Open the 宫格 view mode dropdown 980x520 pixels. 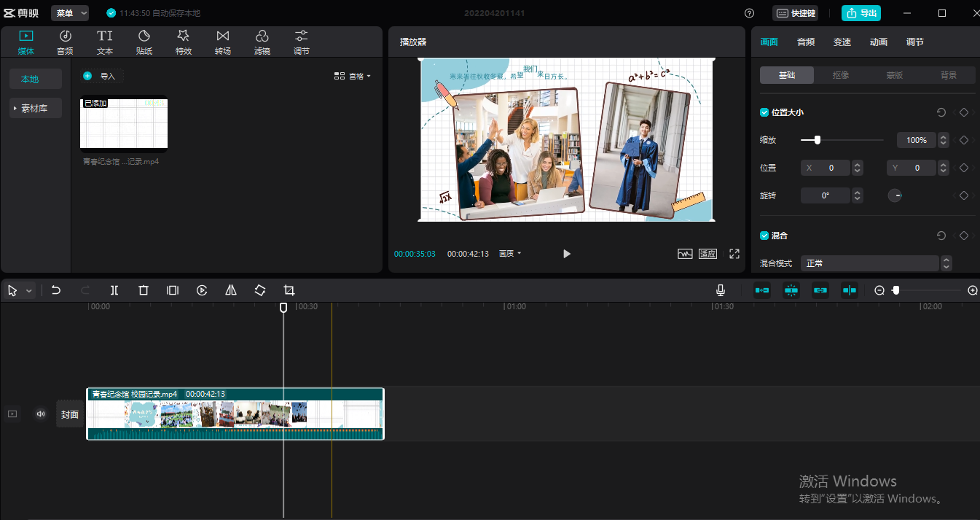(353, 76)
